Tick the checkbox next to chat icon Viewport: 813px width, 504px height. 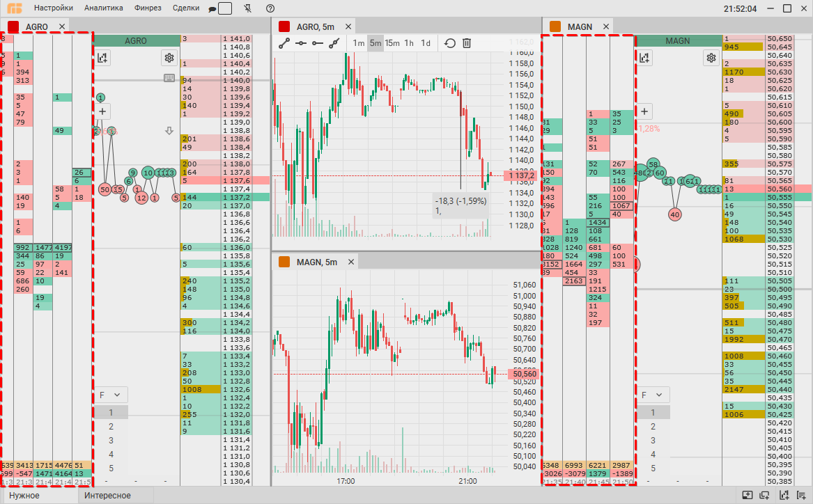pyautogui.click(x=225, y=9)
